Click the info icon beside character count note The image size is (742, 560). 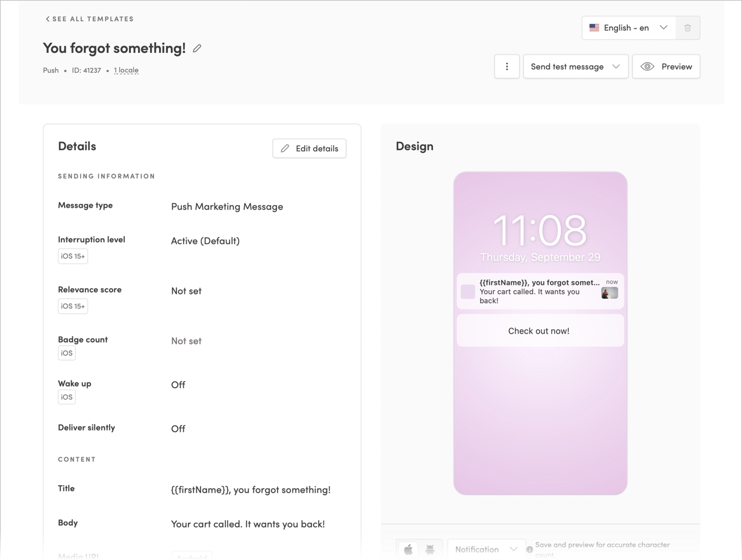(x=529, y=549)
